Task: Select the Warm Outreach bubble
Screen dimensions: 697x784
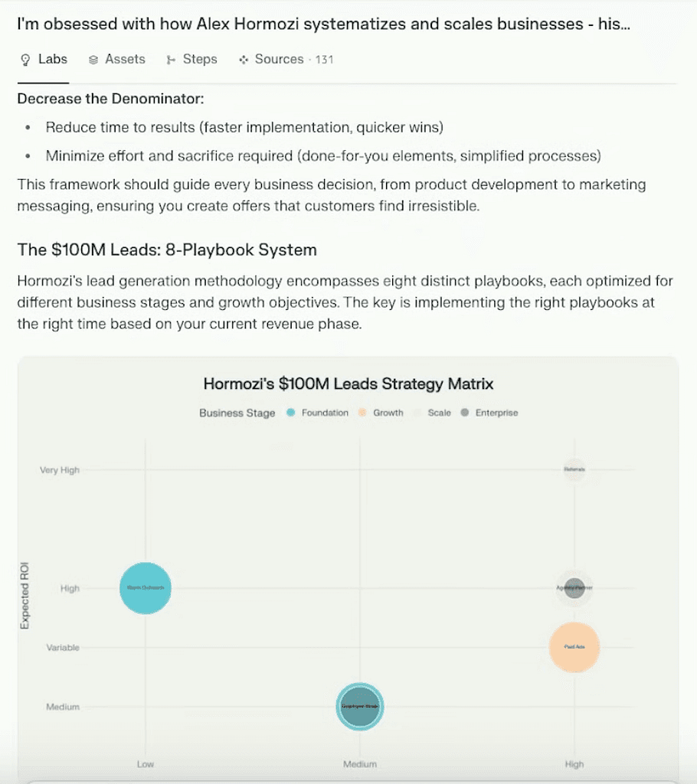Action: click(146, 588)
